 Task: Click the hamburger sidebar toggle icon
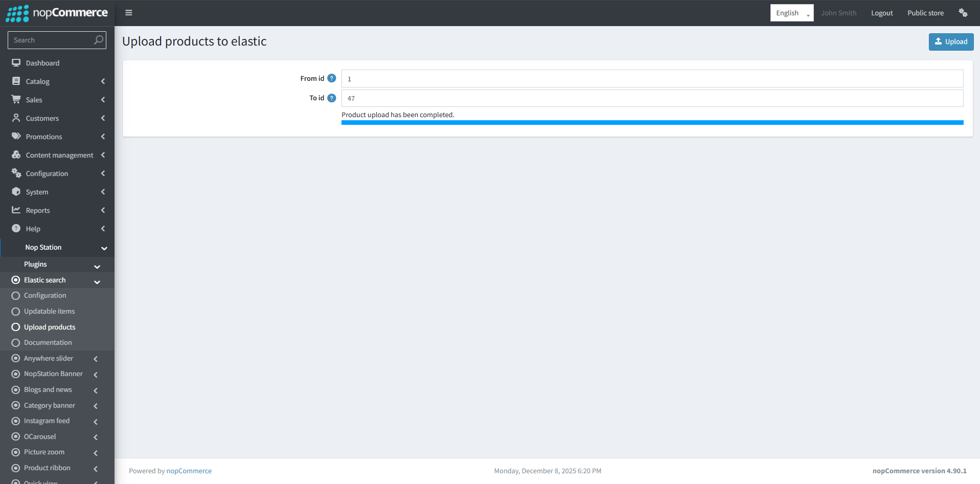click(129, 13)
